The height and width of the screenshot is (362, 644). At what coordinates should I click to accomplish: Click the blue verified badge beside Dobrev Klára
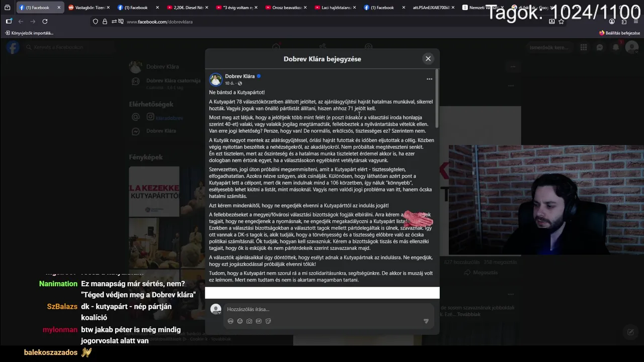click(x=259, y=76)
